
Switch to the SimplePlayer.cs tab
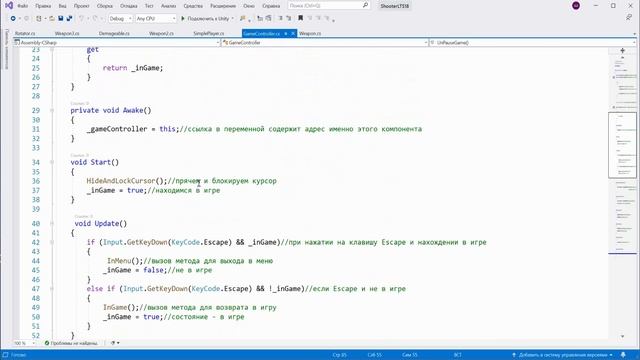[x=209, y=33]
